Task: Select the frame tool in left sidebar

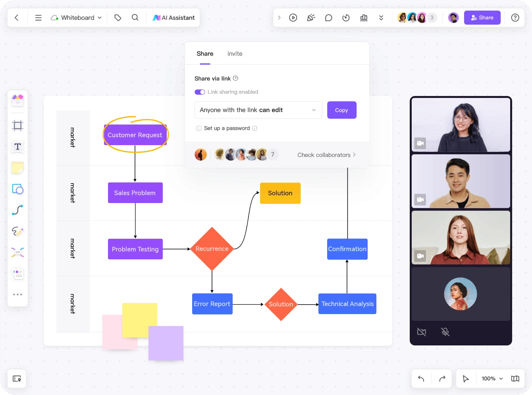Action: [17, 126]
